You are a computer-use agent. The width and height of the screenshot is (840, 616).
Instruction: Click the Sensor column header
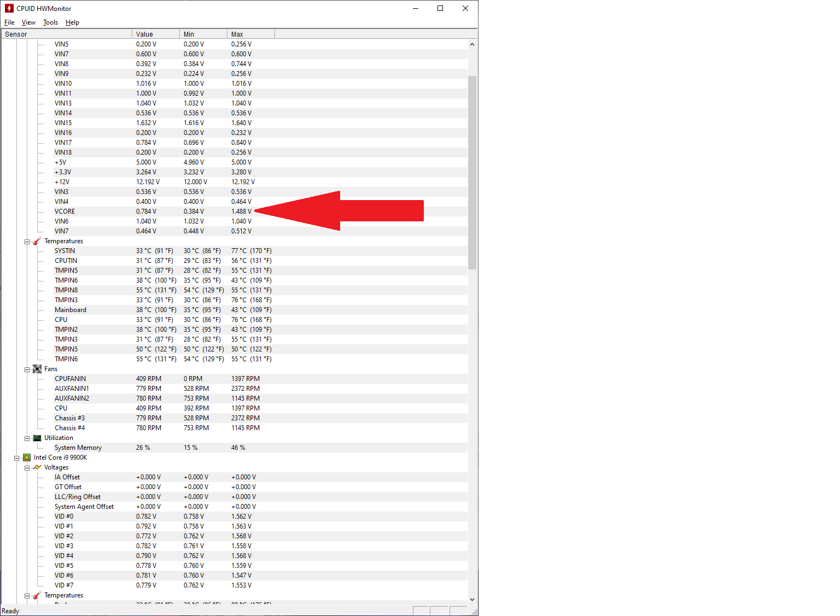click(x=67, y=34)
